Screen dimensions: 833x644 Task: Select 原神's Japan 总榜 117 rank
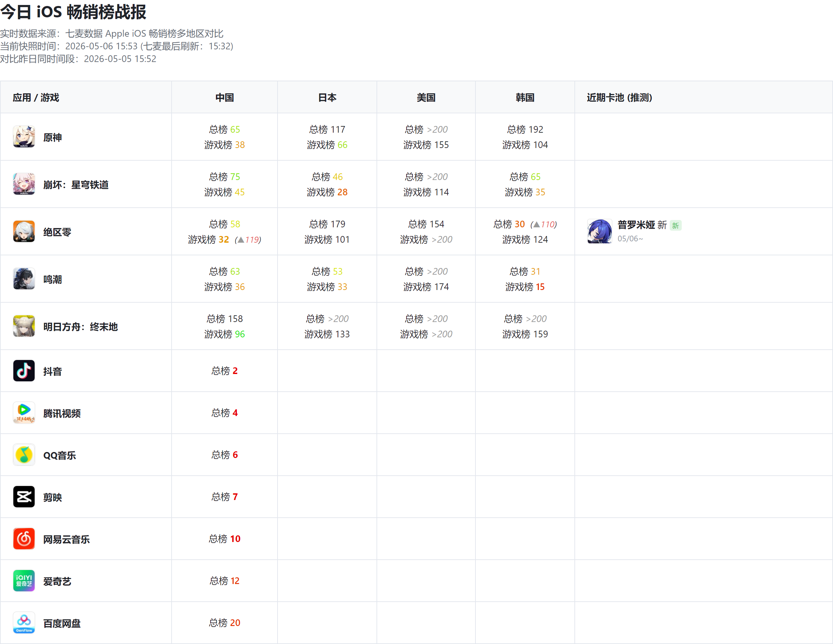click(x=327, y=129)
